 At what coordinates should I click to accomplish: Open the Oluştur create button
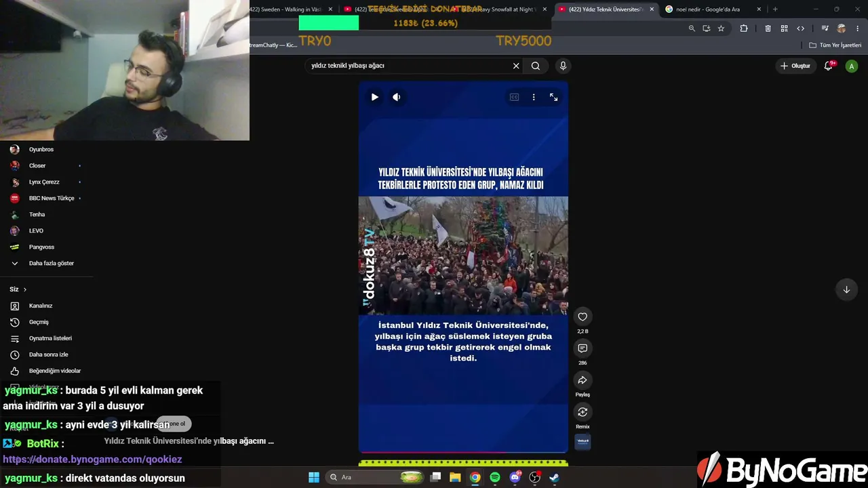click(795, 66)
